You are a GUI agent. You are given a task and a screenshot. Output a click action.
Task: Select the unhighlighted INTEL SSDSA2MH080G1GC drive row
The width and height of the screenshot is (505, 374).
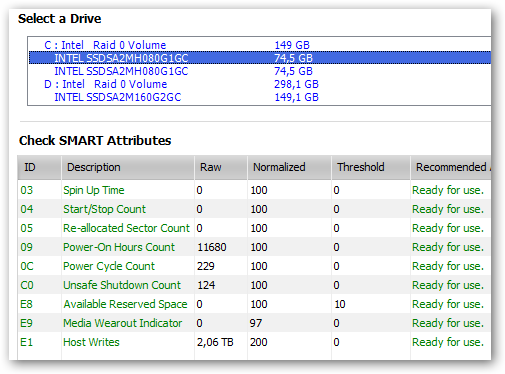pos(260,71)
